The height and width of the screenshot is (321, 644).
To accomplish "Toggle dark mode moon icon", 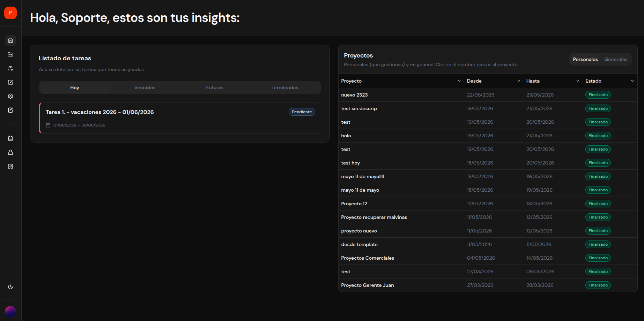I will point(10,287).
